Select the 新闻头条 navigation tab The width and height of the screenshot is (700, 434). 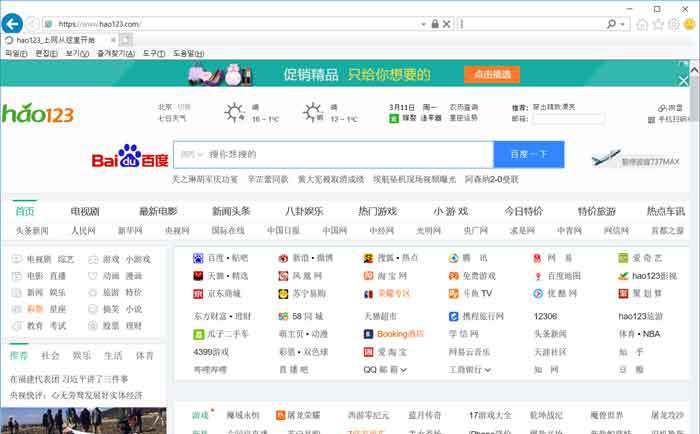pos(231,211)
